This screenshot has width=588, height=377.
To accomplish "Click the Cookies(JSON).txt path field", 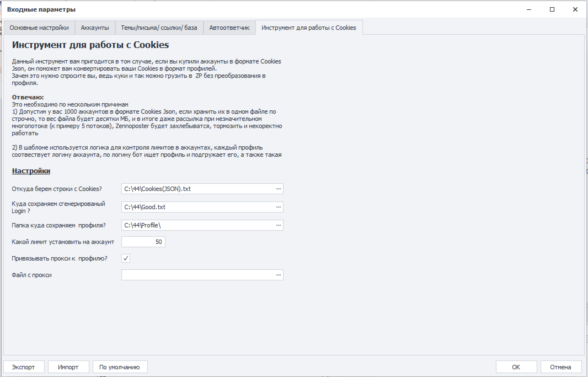I will coord(197,189).
